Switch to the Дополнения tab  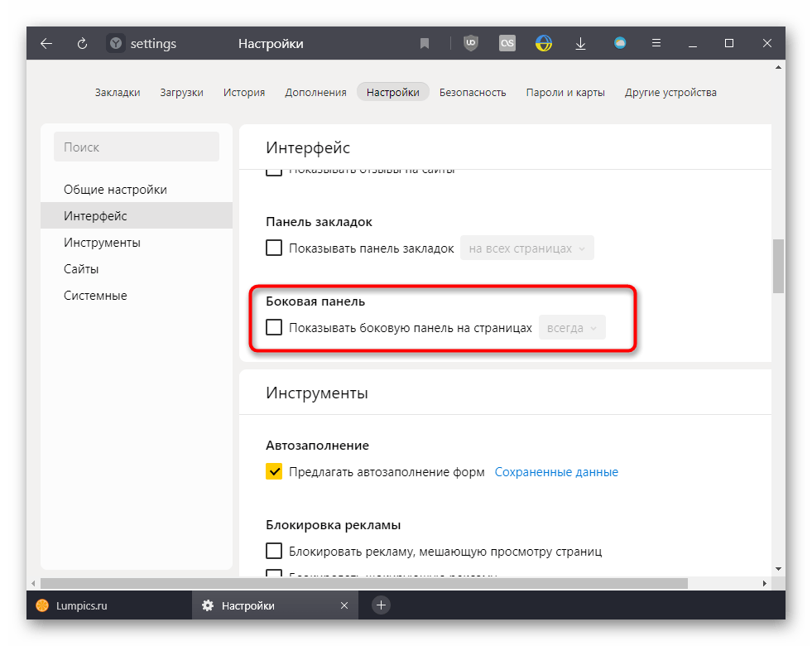point(315,92)
